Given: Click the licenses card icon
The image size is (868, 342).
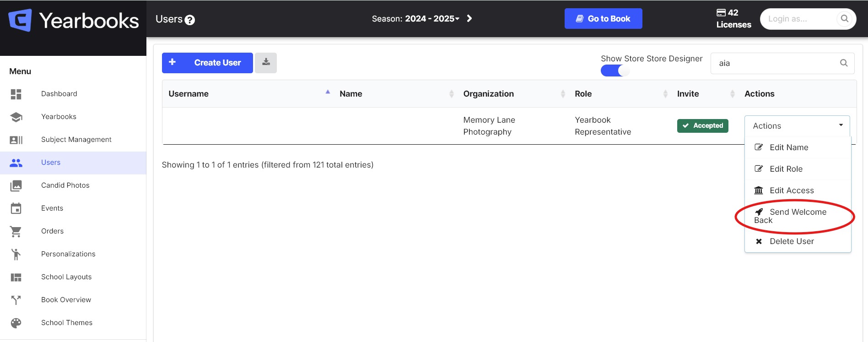Looking at the screenshot, I should [721, 13].
